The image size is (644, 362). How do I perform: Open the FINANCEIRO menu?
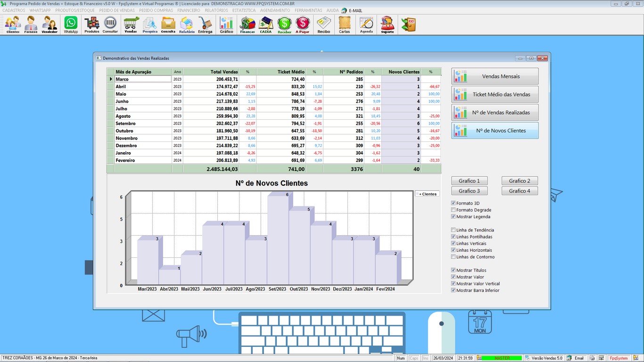189,10
